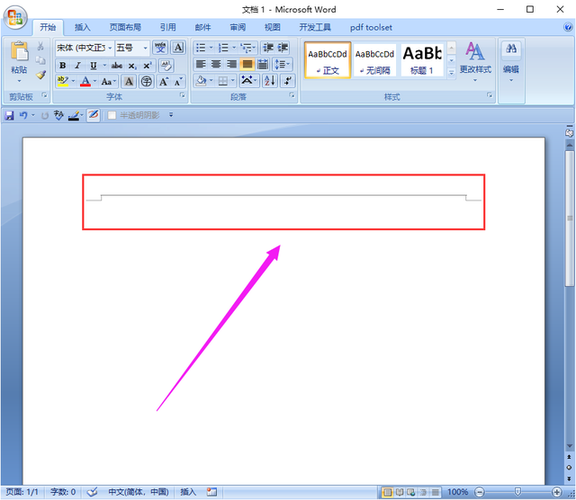Toggle the 半透明阴影 checkbox
The width and height of the screenshot is (576, 500).
click(x=112, y=115)
